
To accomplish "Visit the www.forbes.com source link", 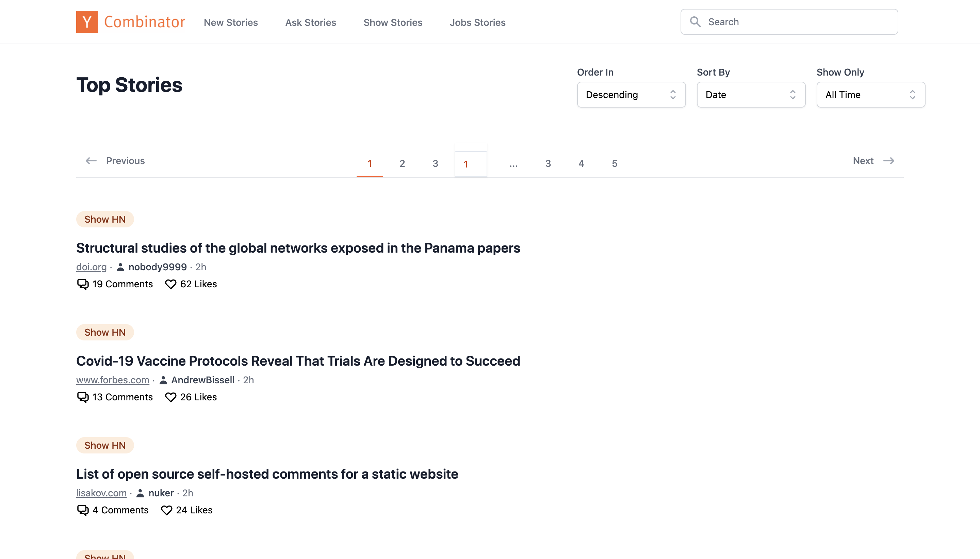I will click(112, 380).
